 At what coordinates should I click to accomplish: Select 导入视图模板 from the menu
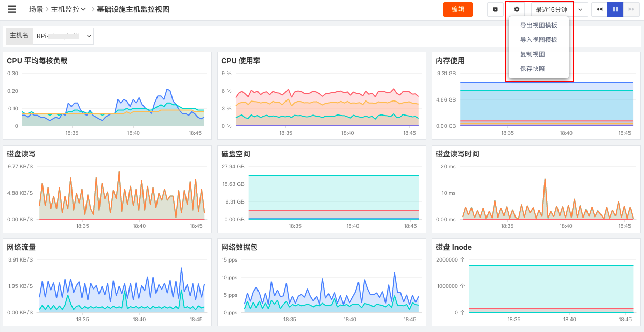coord(539,40)
